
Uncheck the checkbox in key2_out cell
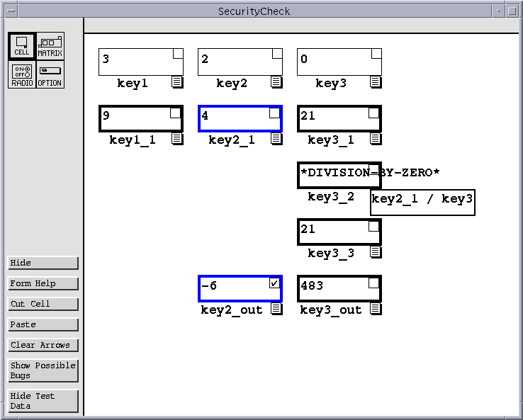click(x=274, y=283)
